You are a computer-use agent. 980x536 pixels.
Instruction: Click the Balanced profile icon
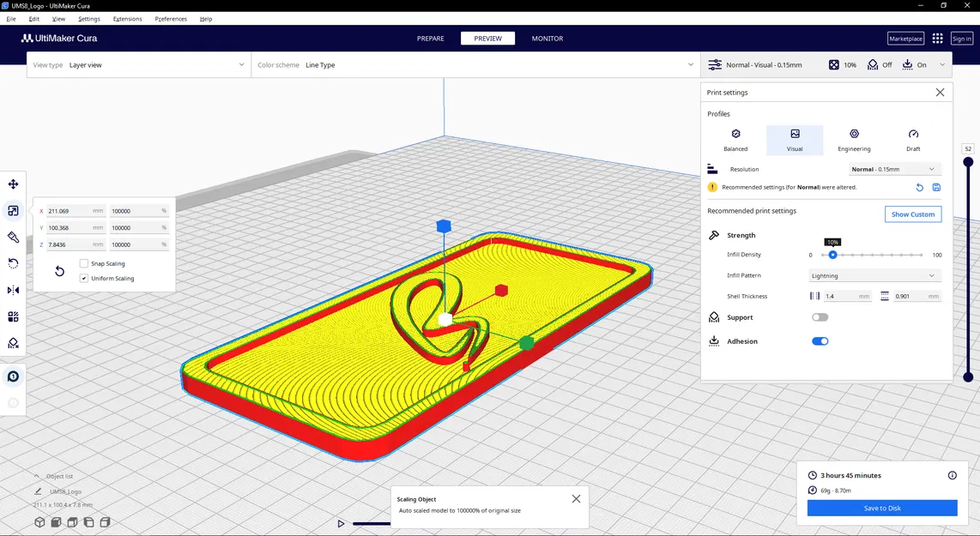(735, 134)
